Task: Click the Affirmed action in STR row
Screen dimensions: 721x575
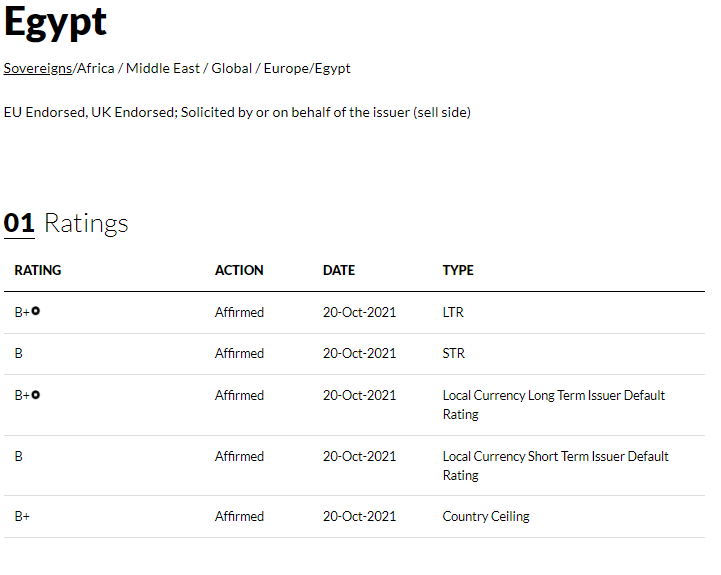Action: coord(239,353)
